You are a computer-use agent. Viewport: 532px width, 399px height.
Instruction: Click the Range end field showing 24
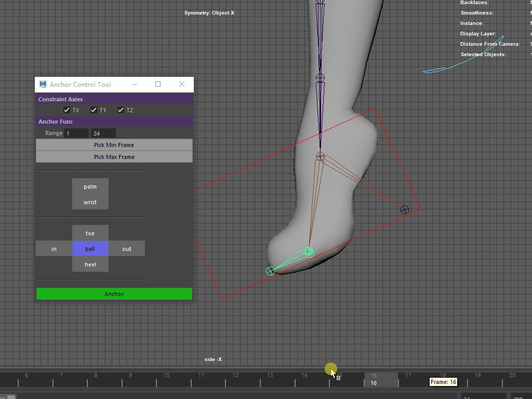(103, 134)
